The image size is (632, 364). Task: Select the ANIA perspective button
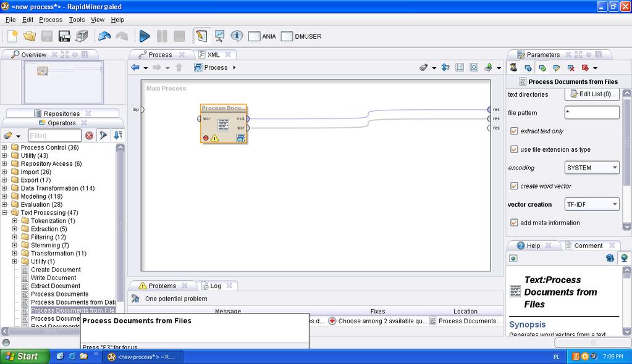coord(263,36)
